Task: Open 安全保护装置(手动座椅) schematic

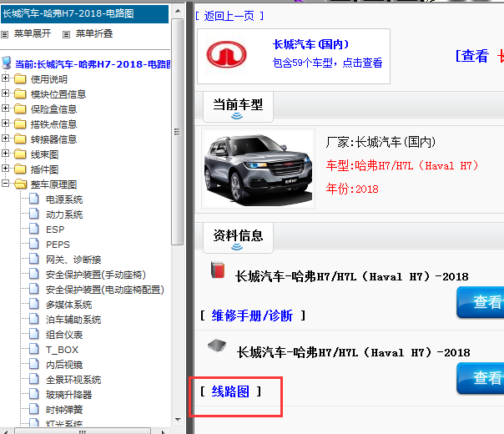Action: tap(96, 275)
